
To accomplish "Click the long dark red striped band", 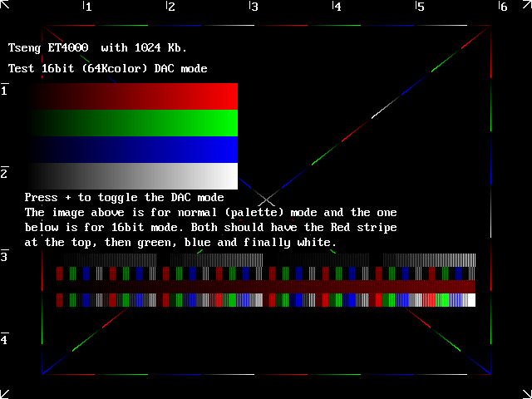I will pyautogui.click(x=266, y=286).
